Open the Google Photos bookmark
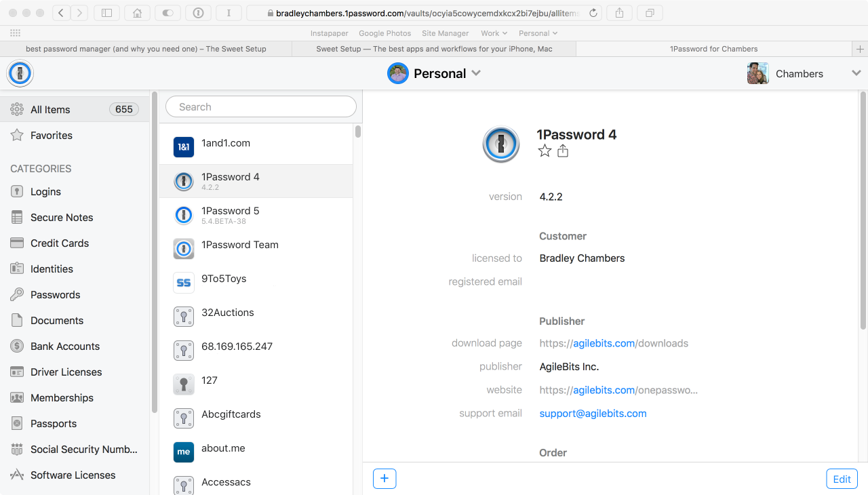This screenshot has width=868, height=495. (x=385, y=33)
